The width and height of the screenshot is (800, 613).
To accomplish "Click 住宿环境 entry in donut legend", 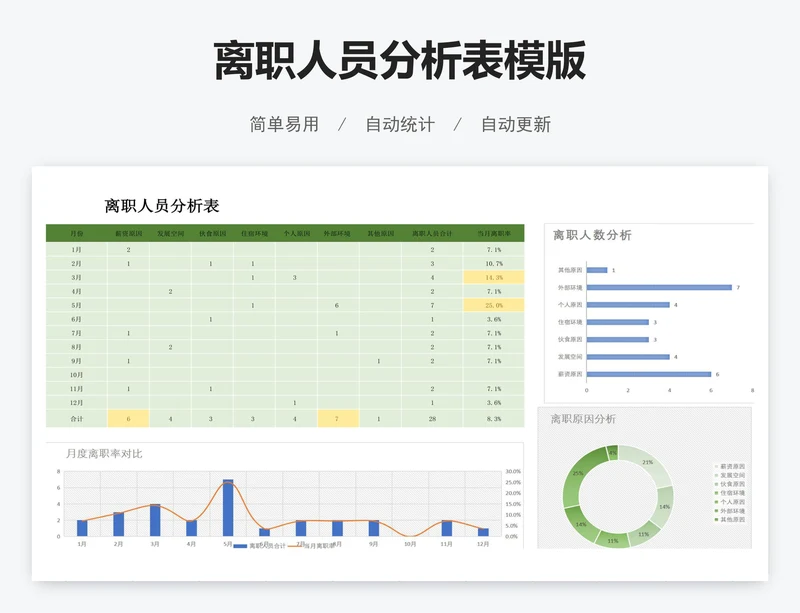I will [x=730, y=493].
